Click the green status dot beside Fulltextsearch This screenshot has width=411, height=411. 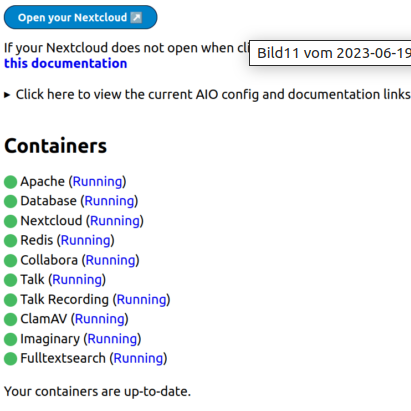pyautogui.click(x=10, y=359)
